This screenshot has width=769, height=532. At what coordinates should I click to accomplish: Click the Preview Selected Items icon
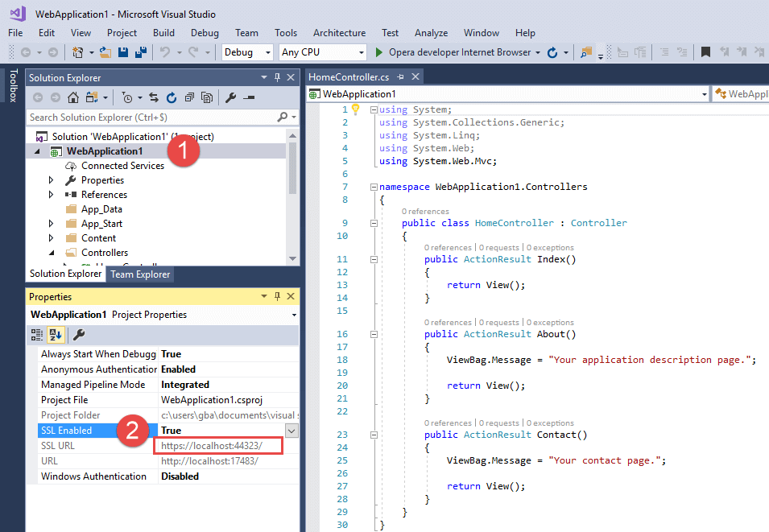(x=249, y=97)
